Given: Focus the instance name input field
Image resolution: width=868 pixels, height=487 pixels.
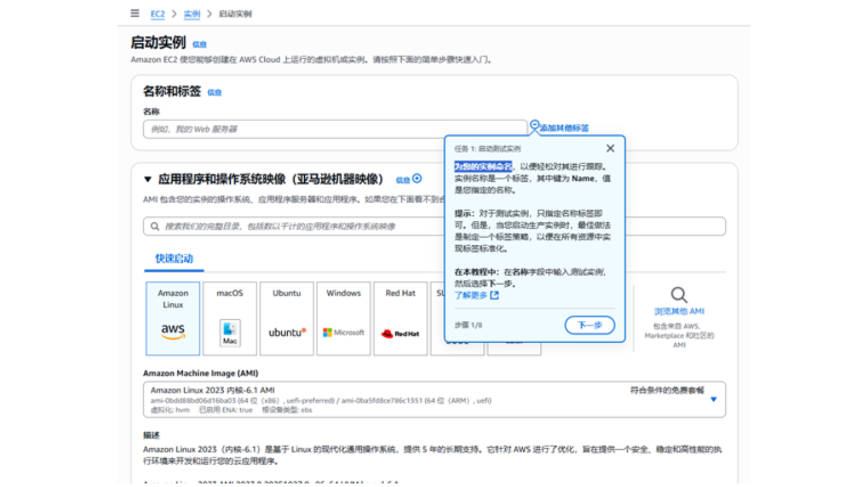Looking at the screenshot, I should click(335, 129).
